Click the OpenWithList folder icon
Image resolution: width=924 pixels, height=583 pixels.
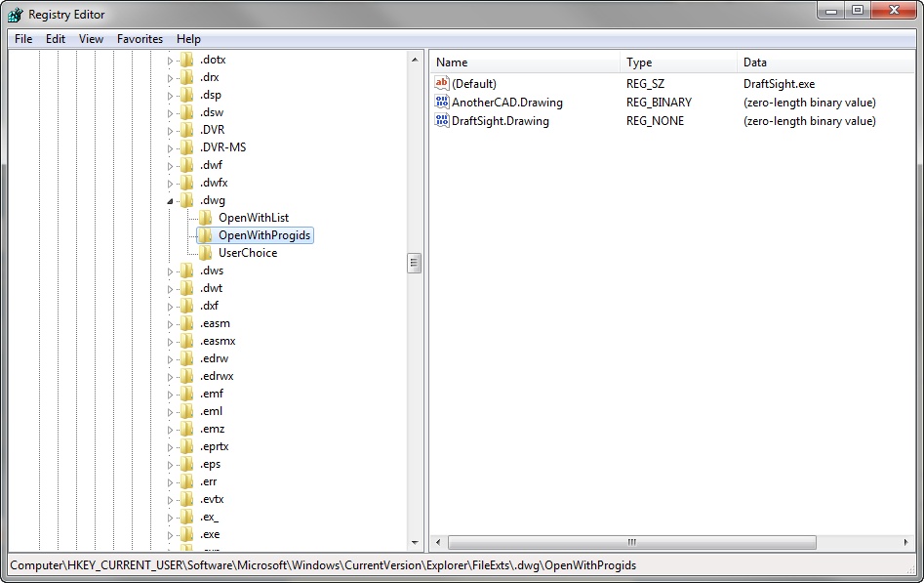coord(206,218)
